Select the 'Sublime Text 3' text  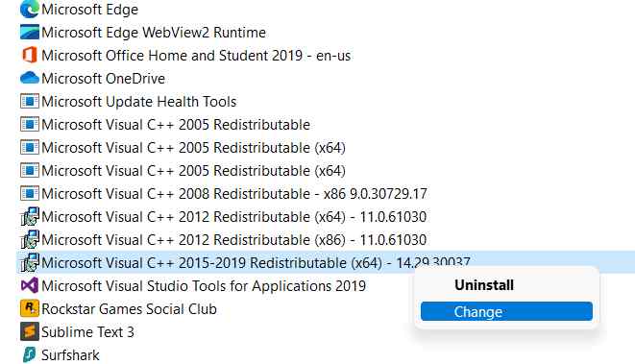point(87,332)
